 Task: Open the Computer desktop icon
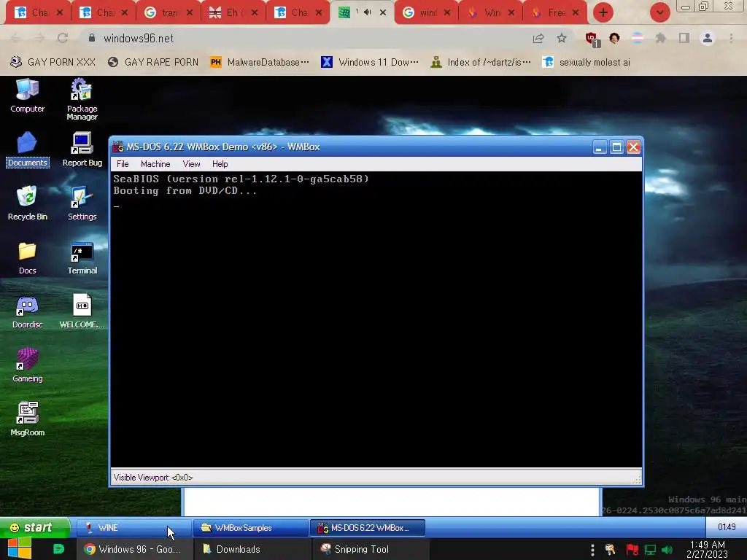(27, 96)
